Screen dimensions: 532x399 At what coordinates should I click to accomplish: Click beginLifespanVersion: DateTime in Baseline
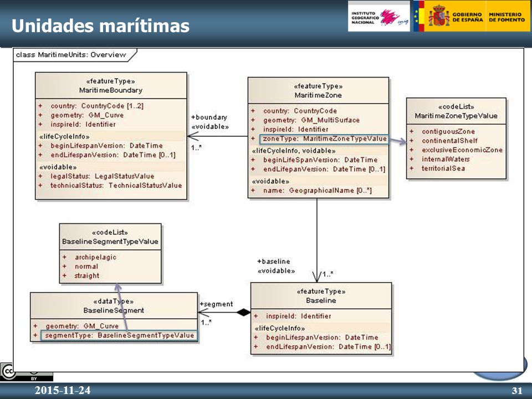[322, 337]
